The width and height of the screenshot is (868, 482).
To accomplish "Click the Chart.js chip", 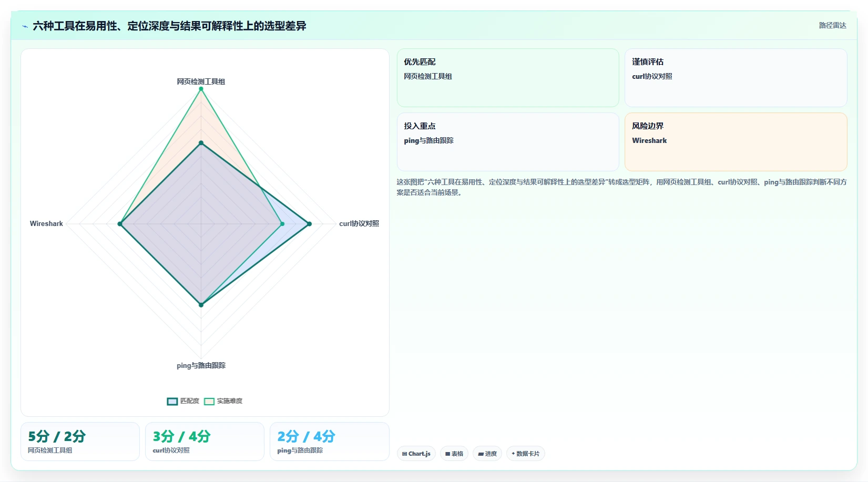I will click(x=416, y=454).
